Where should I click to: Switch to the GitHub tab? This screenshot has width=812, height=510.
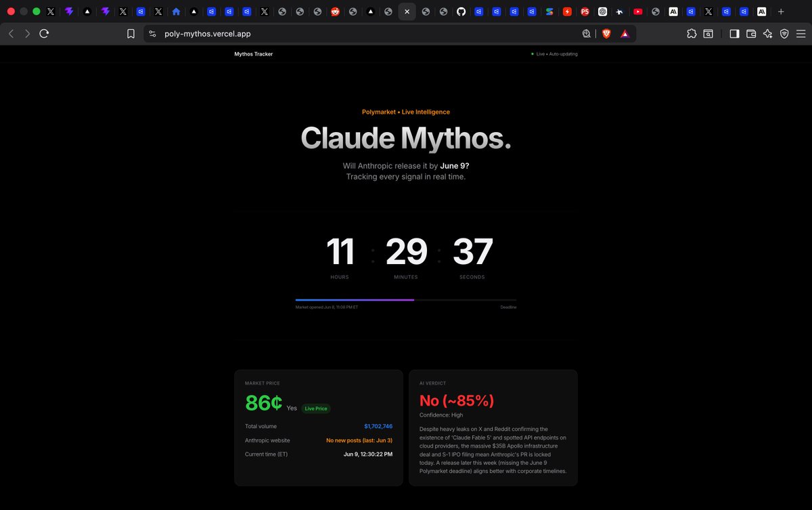(461, 12)
